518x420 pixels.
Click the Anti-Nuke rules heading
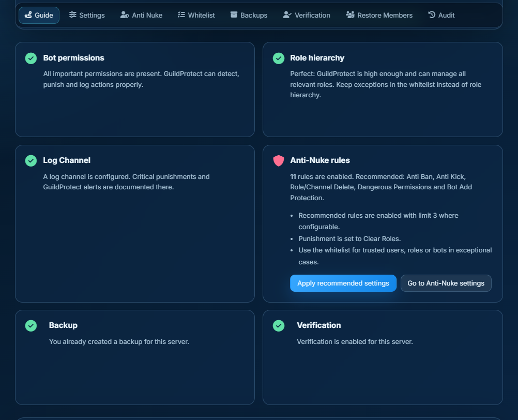click(x=320, y=160)
